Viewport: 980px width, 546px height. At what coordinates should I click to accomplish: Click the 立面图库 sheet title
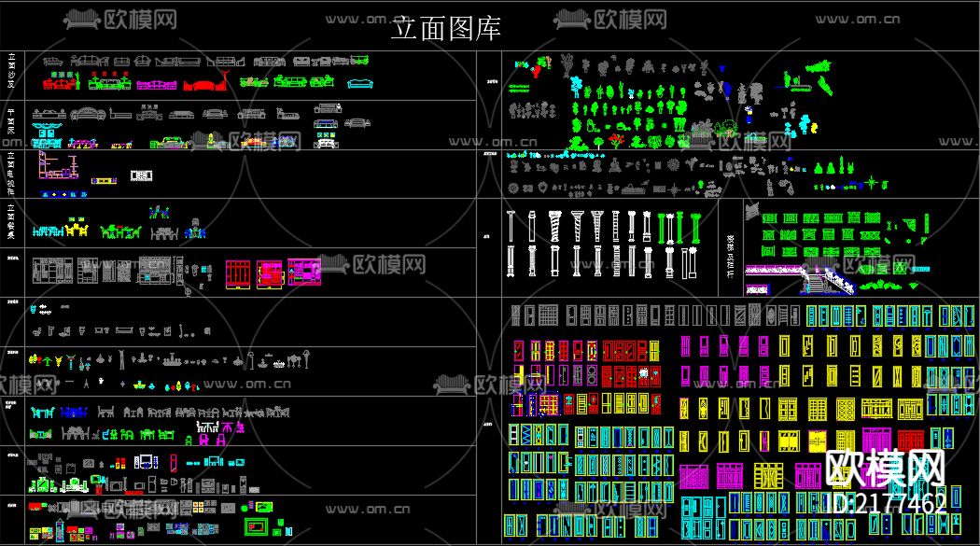click(448, 29)
